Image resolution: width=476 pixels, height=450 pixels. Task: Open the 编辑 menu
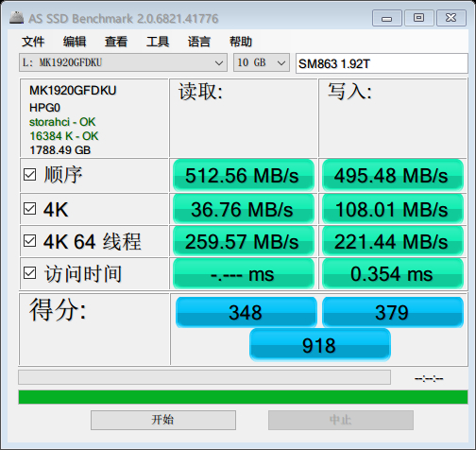tap(75, 42)
